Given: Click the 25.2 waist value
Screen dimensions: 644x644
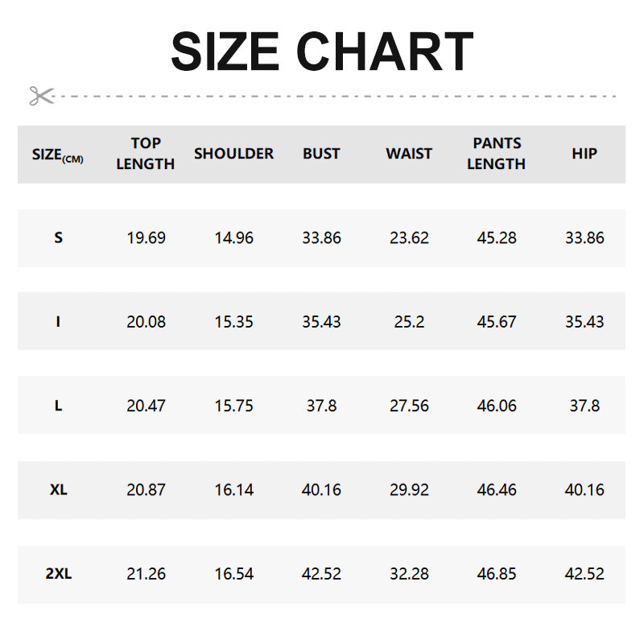Looking at the screenshot, I should click(x=409, y=322).
